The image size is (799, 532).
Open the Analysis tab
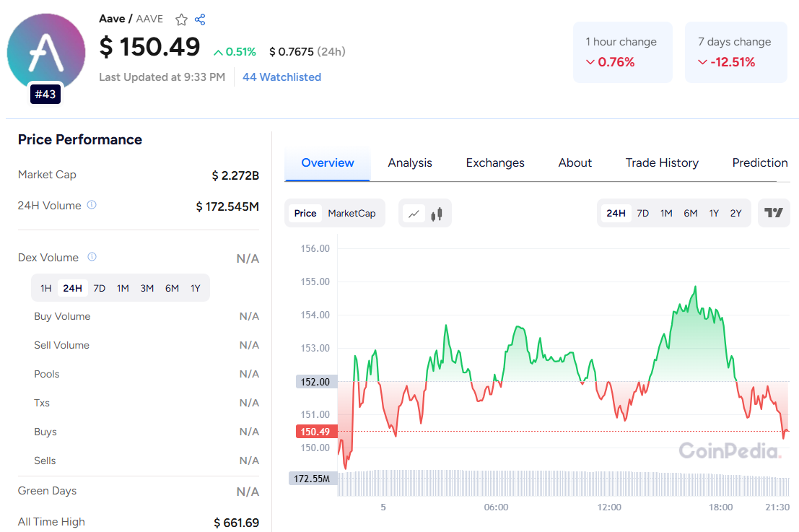tap(410, 163)
